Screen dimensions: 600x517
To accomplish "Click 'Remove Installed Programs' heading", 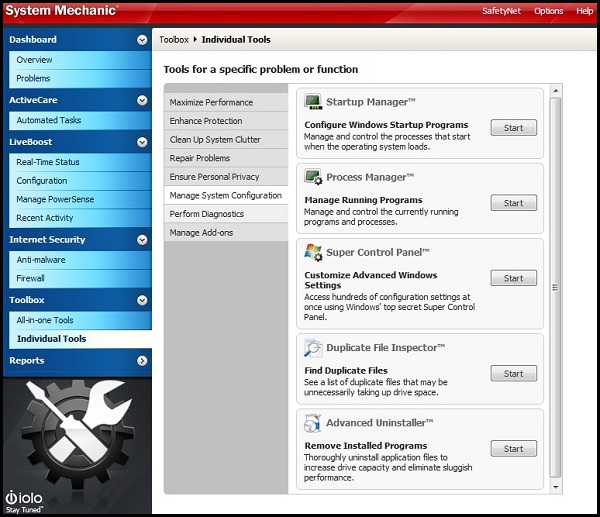I will [366, 446].
